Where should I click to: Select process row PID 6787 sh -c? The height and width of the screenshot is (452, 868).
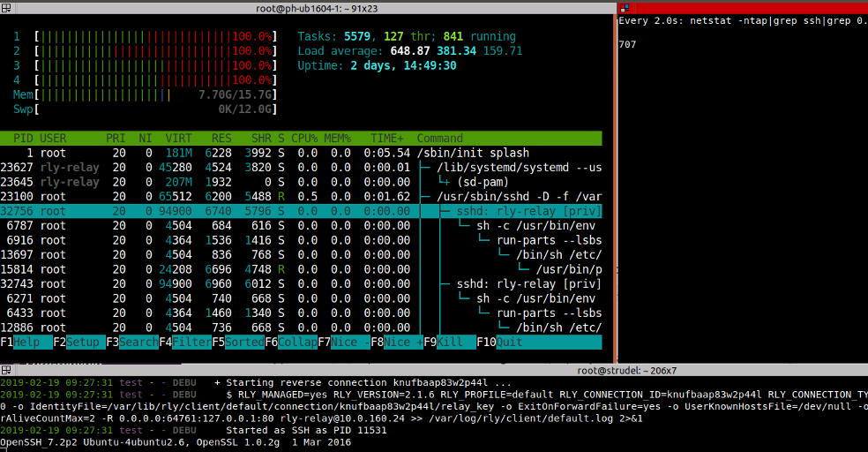(x=301, y=225)
